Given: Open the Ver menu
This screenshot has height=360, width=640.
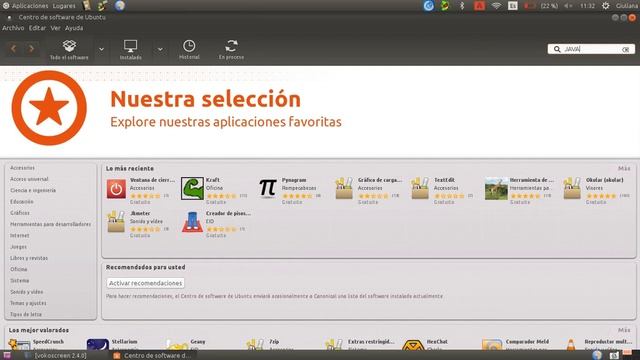Looking at the screenshot, I should (56, 28).
